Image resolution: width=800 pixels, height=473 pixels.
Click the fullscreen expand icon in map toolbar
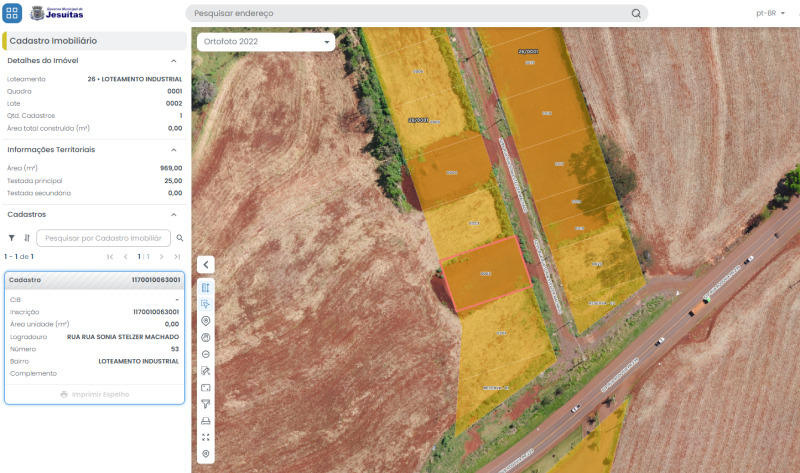(206, 437)
